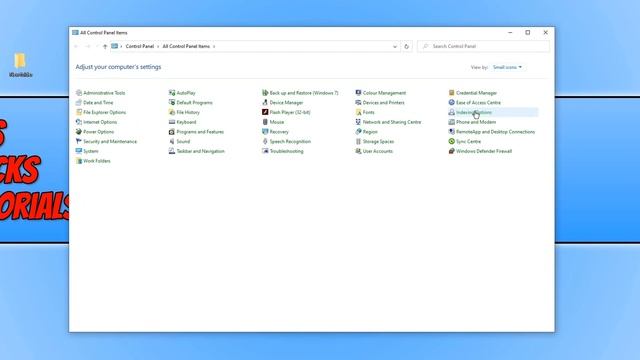Click the Control Panel icon in address bar
Viewport: 640px width, 360px height.
pos(114,47)
